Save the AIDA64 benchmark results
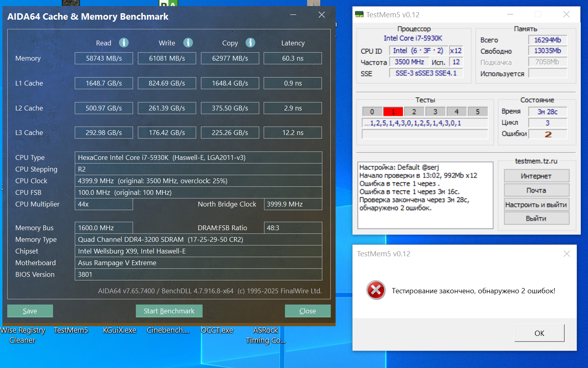The height and width of the screenshot is (368, 588). pos(30,311)
